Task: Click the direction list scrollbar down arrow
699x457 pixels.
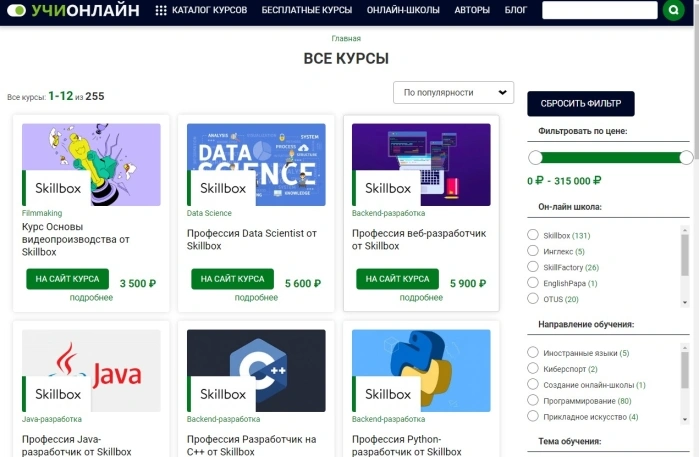Action: pyautogui.click(x=685, y=420)
